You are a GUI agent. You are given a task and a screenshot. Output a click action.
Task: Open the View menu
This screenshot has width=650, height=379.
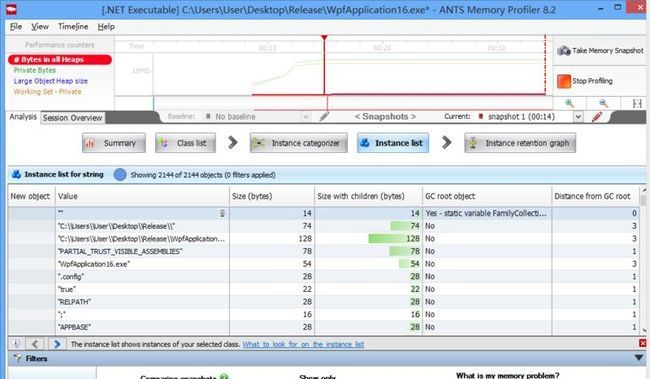(40, 27)
